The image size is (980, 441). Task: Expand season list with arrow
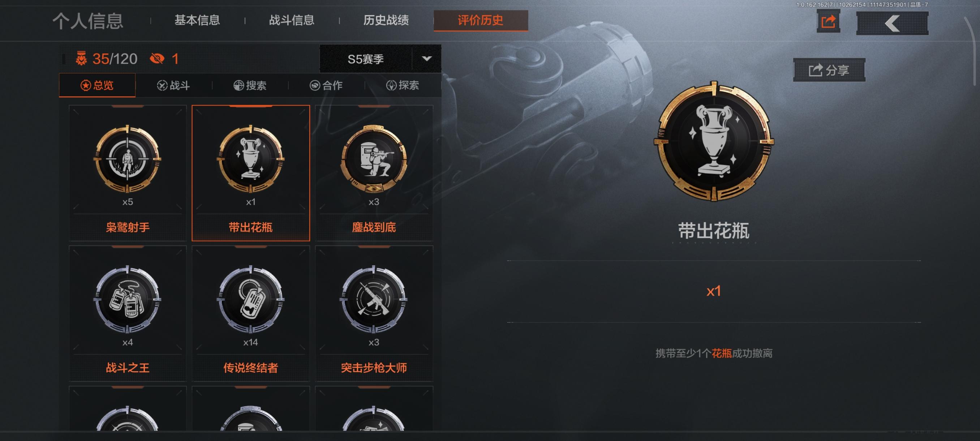427,59
